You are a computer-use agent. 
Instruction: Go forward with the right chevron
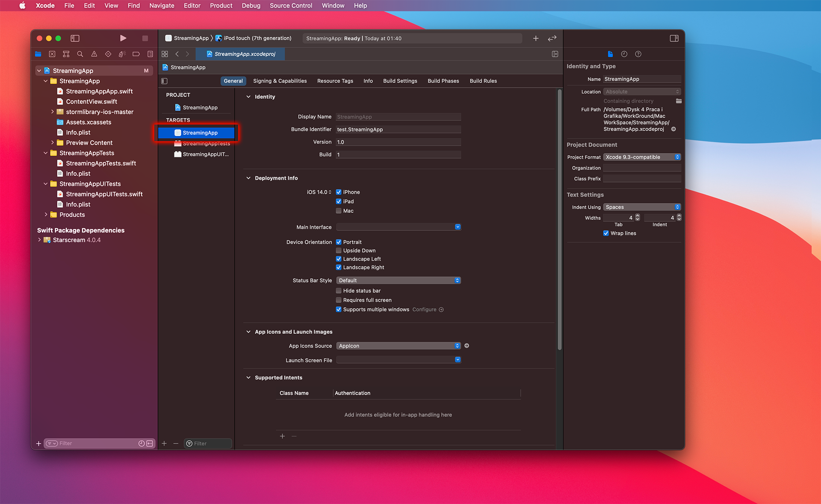[187, 54]
